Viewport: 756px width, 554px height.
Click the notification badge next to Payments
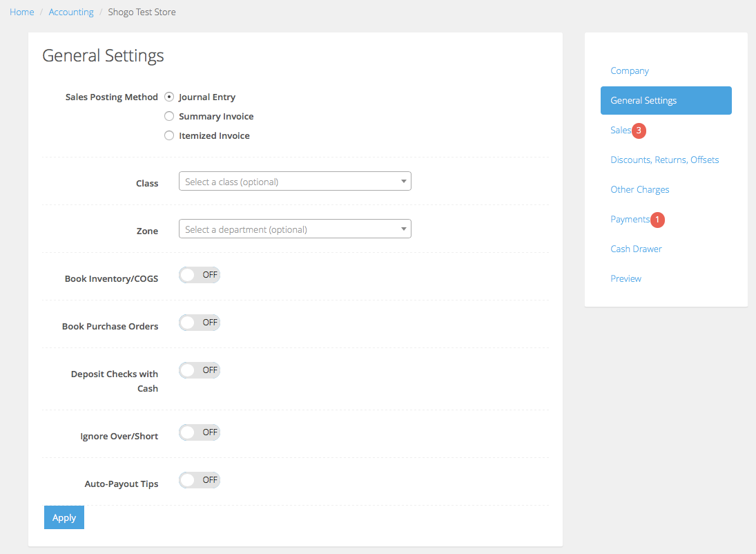pyautogui.click(x=656, y=220)
